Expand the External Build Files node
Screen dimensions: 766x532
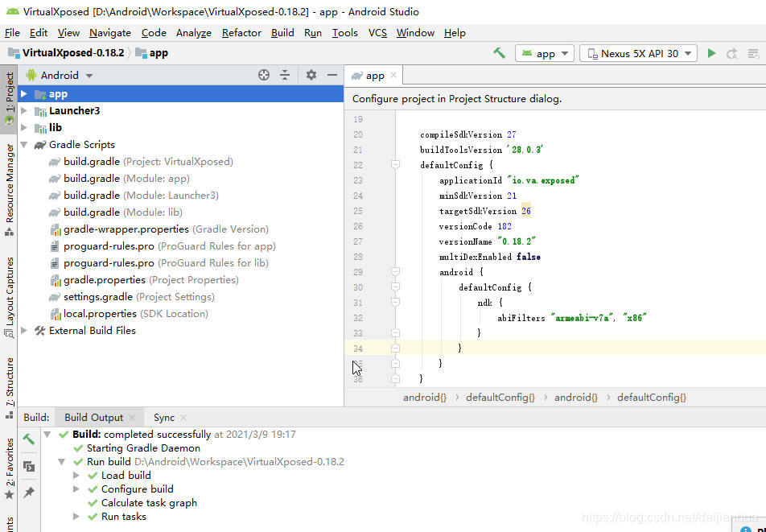pyautogui.click(x=24, y=331)
